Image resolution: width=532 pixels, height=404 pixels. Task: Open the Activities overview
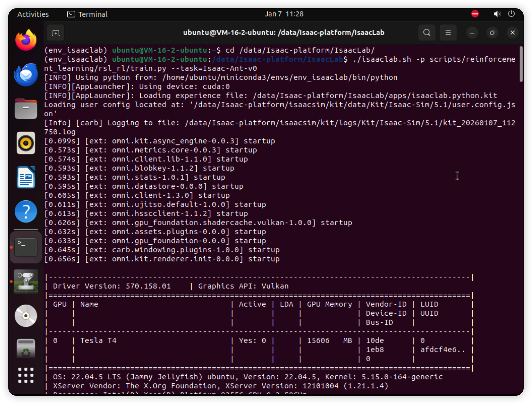[x=33, y=14]
